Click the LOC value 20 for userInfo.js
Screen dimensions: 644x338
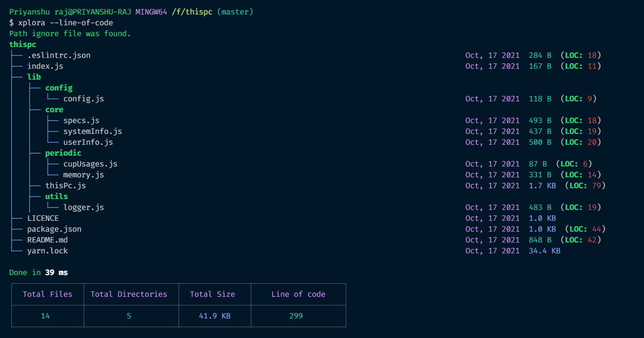(x=592, y=142)
